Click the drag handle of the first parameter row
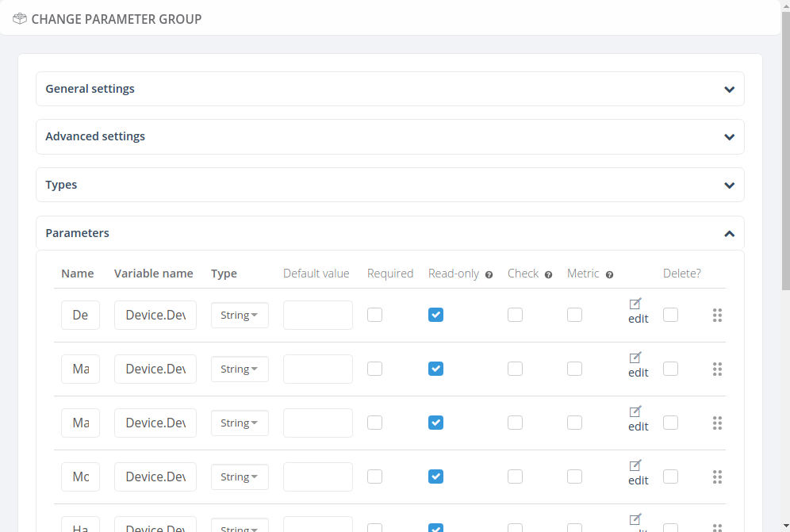This screenshot has height=532, width=790. (717, 316)
